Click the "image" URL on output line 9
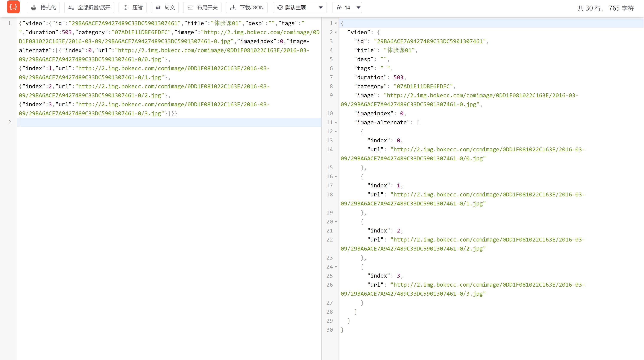Image resolution: width=644 pixels, height=360 pixels. tap(460, 100)
